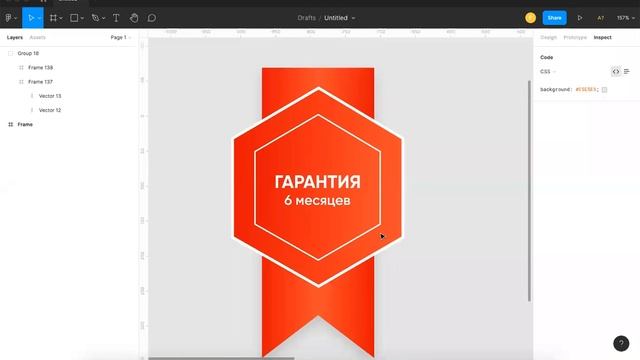Image resolution: width=640 pixels, height=360 pixels.
Task: Click the top-level Frame layer icon
Action: (x=11, y=124)
